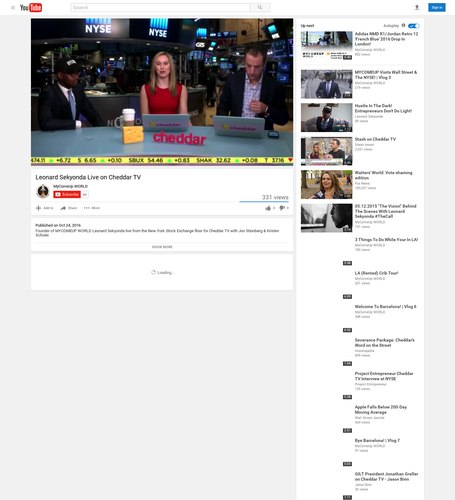Open the MYCOMEUP Visits Wall Street thumbnail
This screenshot has width=455, height=500.
[326, 84]
